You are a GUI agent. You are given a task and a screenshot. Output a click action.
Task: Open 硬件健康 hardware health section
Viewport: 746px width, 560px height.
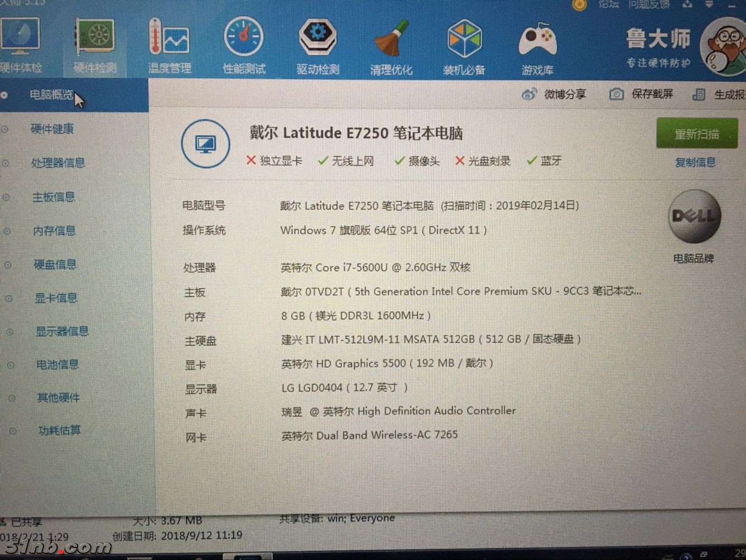point(52,129)
